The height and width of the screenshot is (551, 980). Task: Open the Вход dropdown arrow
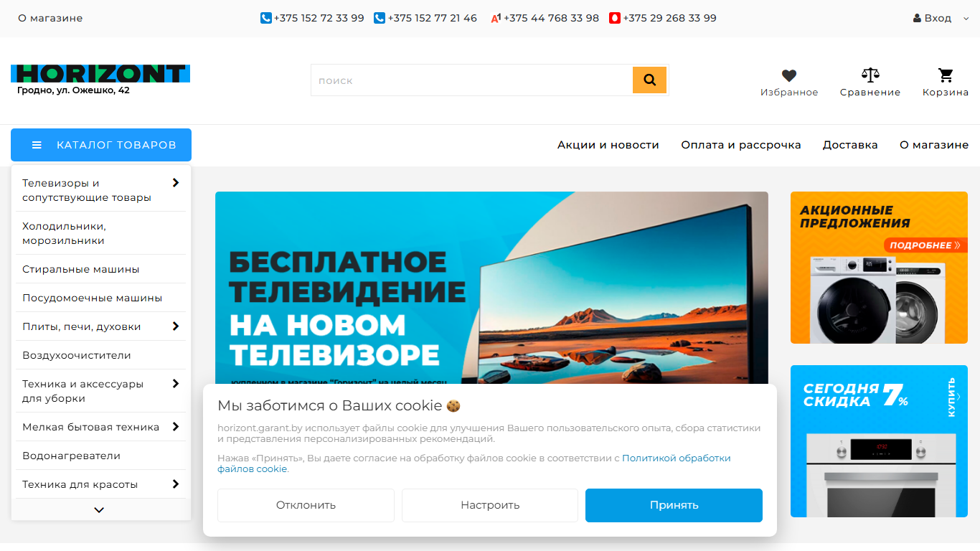(x=966, y=19)
